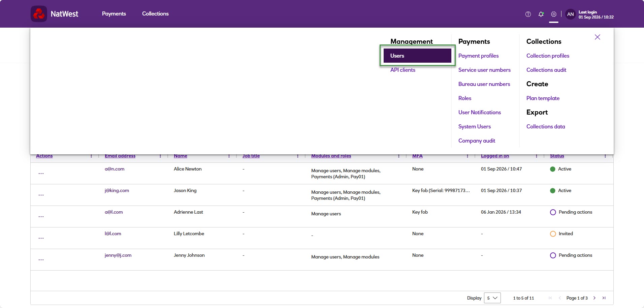
Task: Open Collections data export link
Action: pyautogui.click(x=546, y=126)
